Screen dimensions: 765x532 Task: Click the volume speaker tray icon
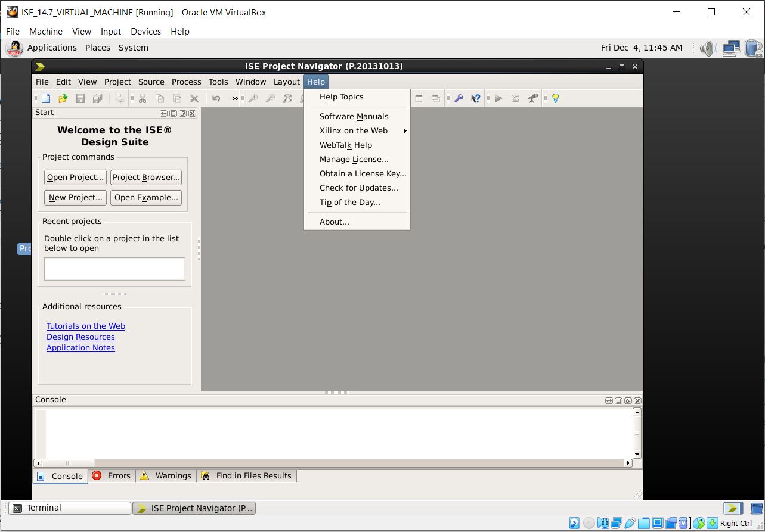(x=708, y=48)
